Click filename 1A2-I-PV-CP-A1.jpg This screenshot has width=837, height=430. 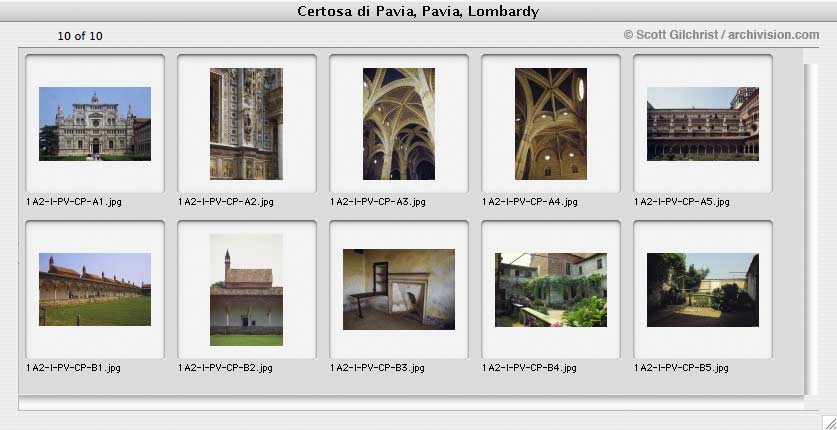[x=74, y=202]
